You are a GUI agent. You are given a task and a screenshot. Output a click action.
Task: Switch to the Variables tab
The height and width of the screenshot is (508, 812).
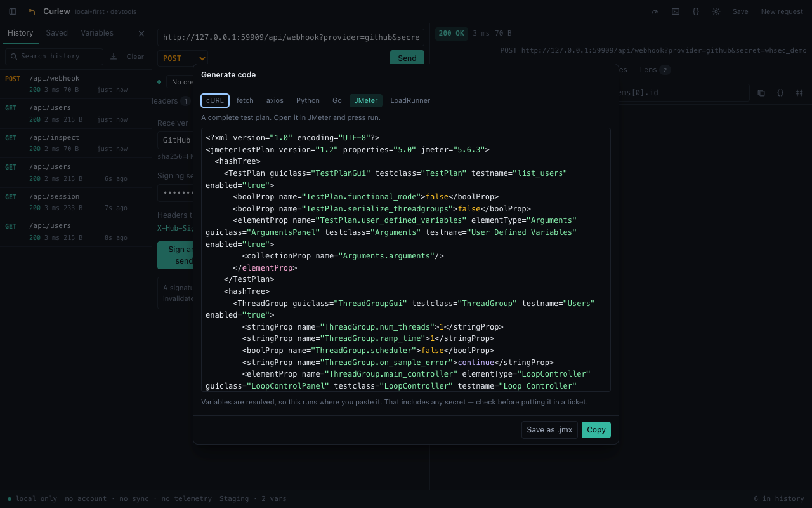[97, 33]
